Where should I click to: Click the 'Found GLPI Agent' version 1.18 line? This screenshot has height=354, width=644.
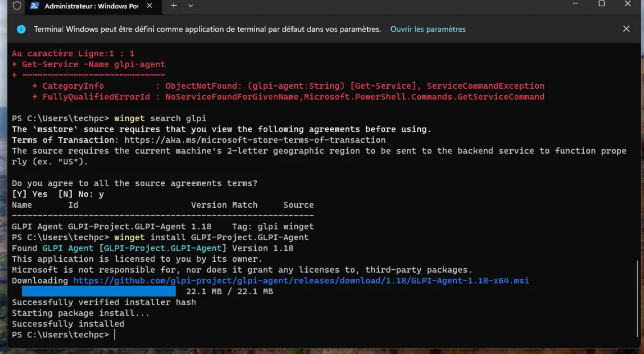point(153,248)
